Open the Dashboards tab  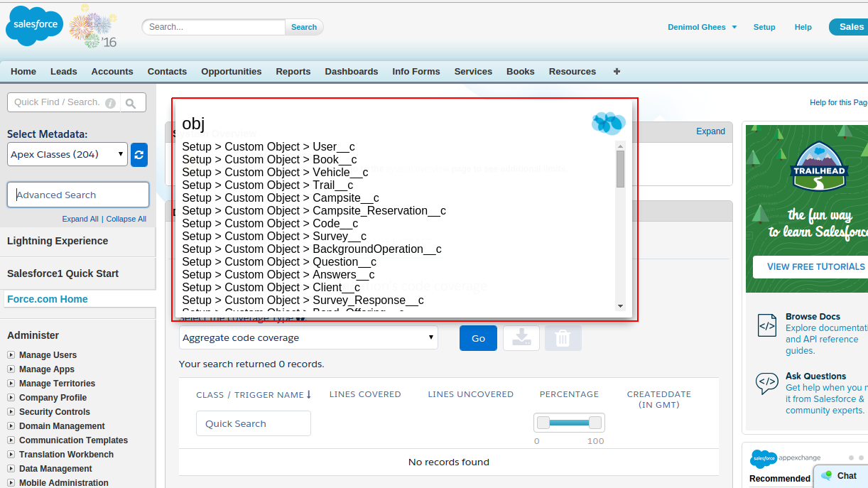point(352,72)
